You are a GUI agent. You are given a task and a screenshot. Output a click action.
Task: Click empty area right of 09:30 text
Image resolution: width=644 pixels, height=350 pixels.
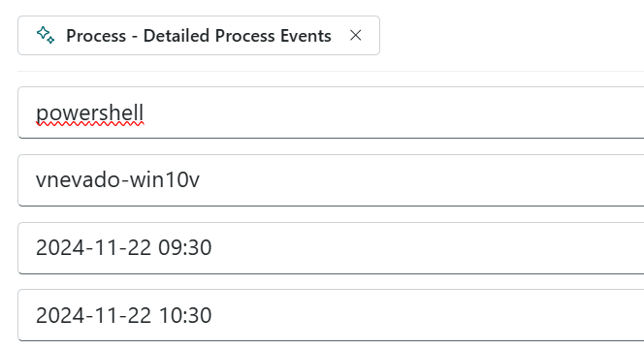point(427,248)
